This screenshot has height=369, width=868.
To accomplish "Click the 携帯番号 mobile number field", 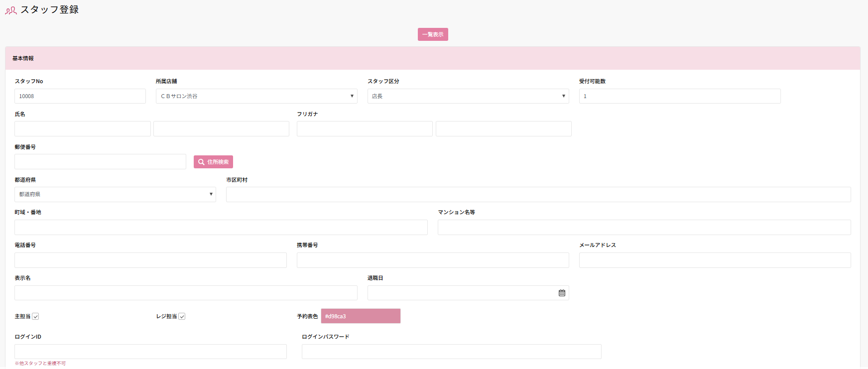I will [x=433, y=260].
